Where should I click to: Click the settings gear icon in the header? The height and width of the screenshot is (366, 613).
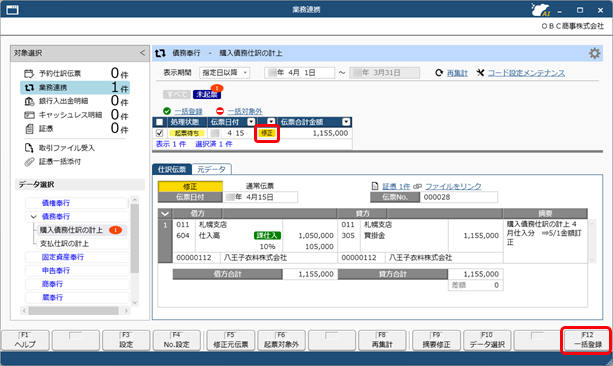(x=594, y=53)
